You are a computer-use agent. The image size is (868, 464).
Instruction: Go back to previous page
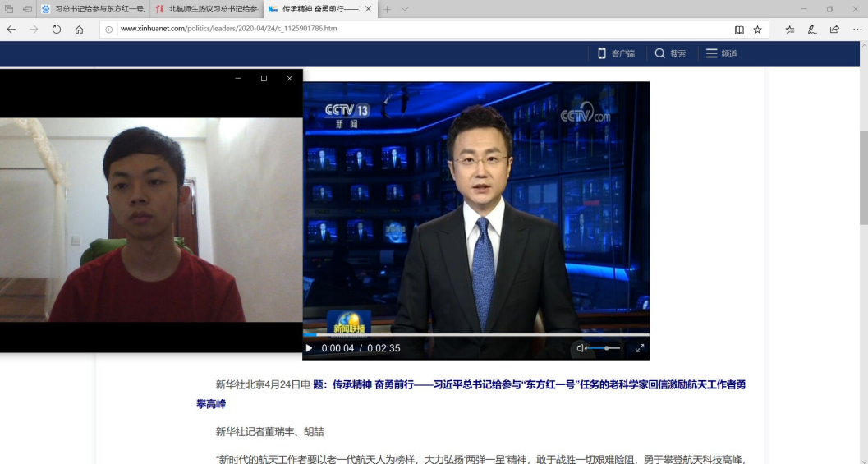point(11,30)
